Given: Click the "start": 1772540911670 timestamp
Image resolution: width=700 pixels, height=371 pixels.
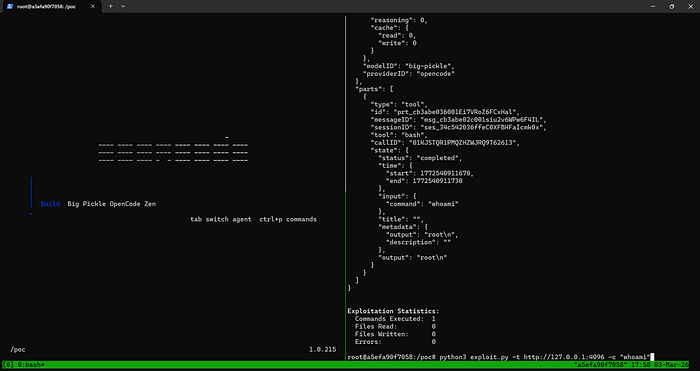Looking at the screenshot, I should 429,173.
